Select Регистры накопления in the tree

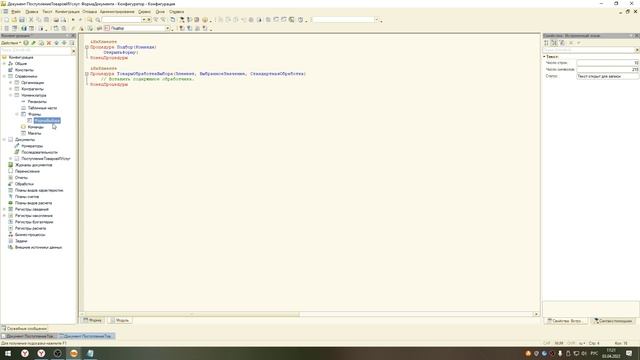34,216
